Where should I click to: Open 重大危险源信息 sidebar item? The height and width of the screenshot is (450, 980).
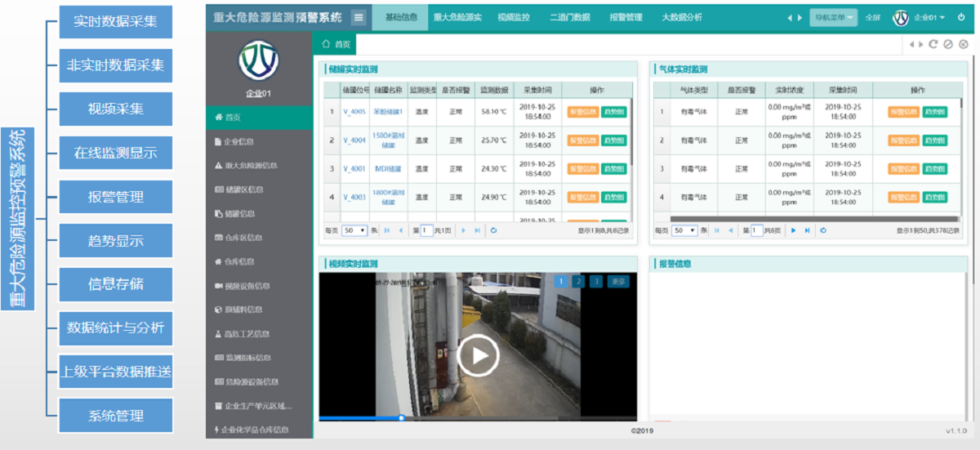259,165
